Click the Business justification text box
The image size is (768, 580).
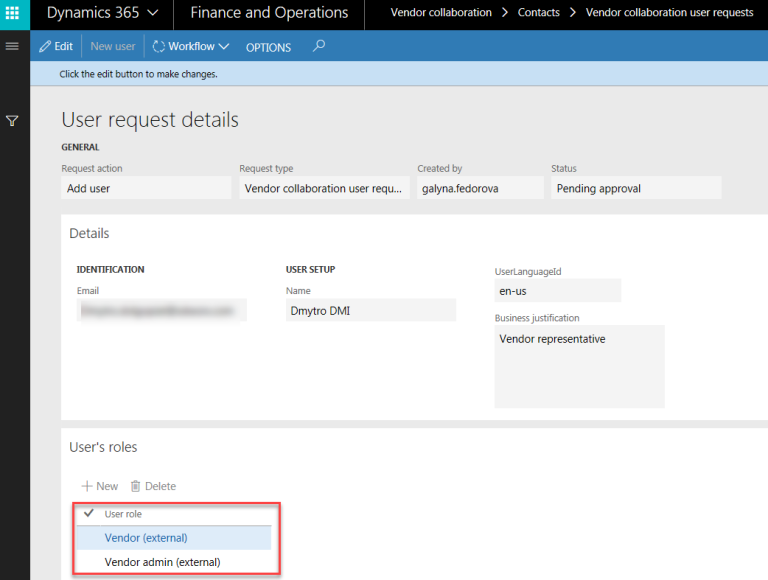tap(579, 366)
